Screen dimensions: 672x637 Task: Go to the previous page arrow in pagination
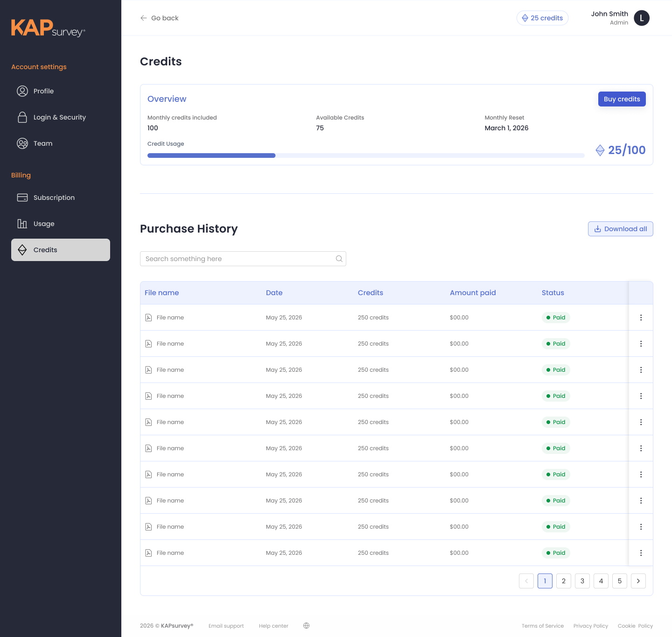tap(526, 581)
